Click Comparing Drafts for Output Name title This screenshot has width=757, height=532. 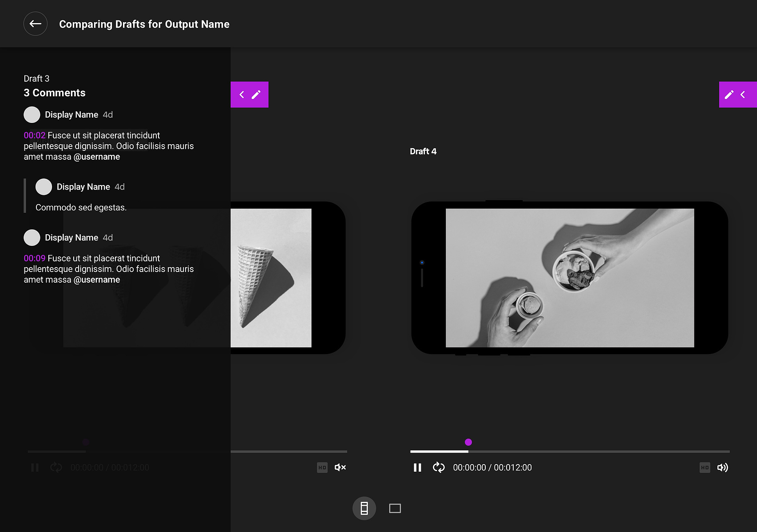[144, 24]
